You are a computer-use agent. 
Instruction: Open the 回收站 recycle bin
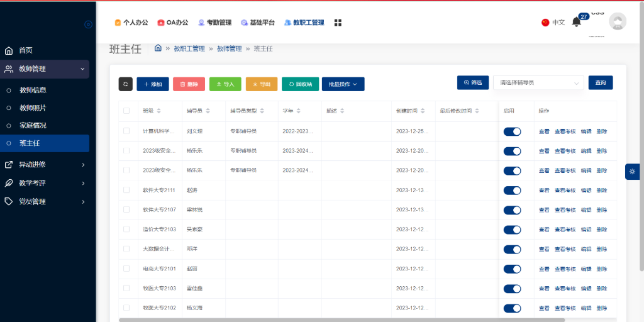tap(300, 84)
